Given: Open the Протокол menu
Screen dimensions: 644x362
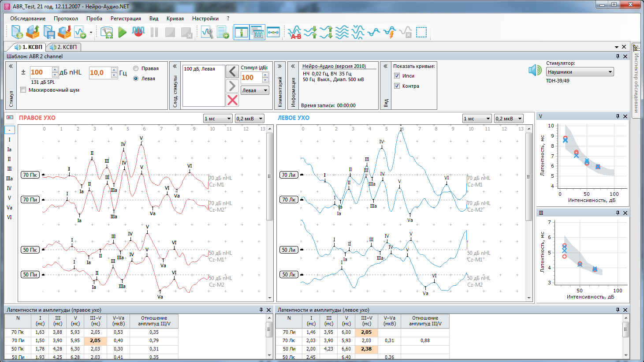Looking at the screenshot, I should 66,19.
